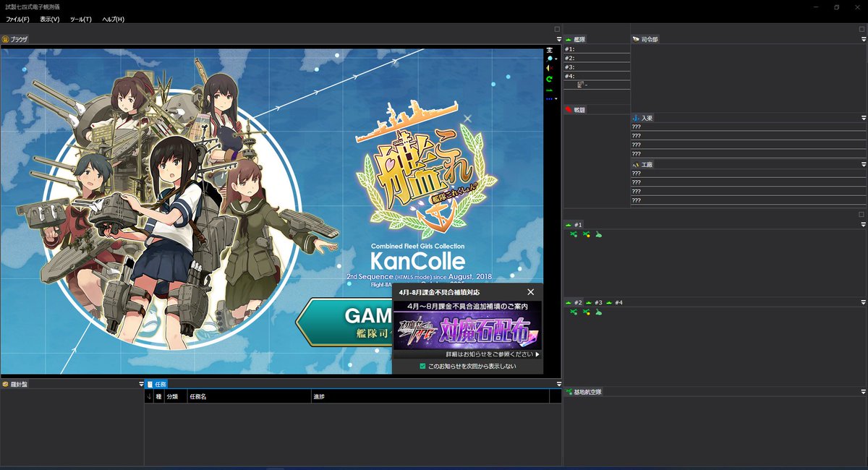This screenshot has width=868, height=470.
Task: Click the down-arrow column header in 任務 table
Action: click(149, 397)
